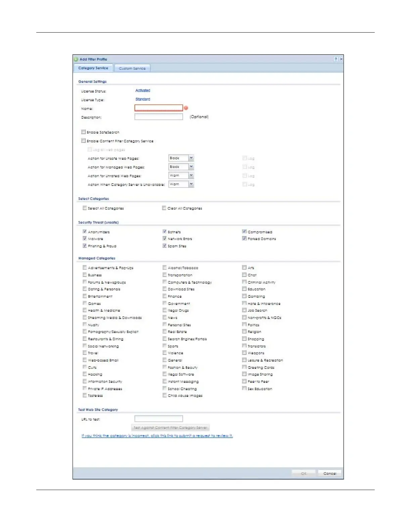
Task: Open the submit category review request link
Action: tap(157, 436)
